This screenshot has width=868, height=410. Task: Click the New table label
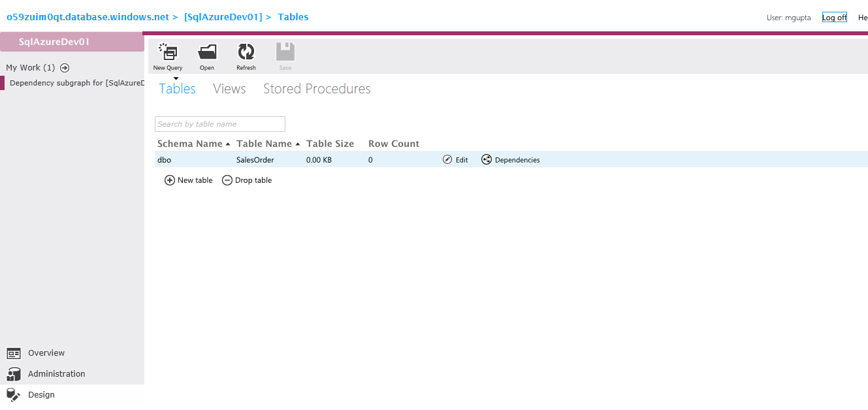195,180
